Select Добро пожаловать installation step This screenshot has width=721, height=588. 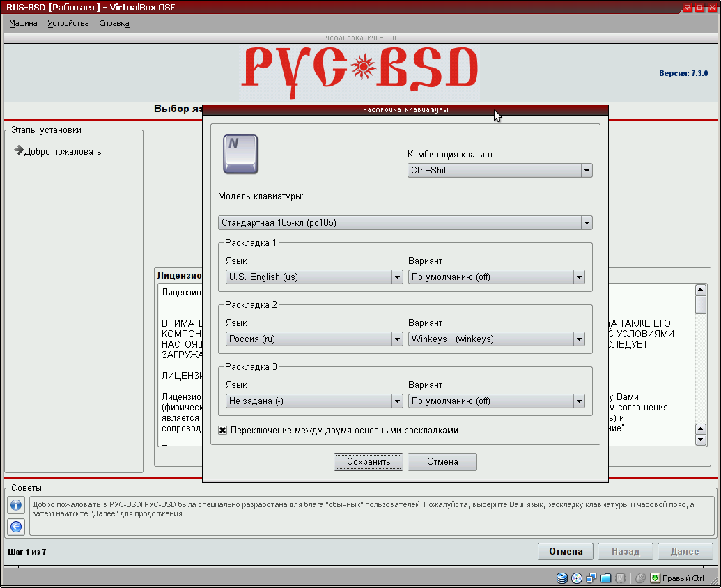(x=63, y=151)
